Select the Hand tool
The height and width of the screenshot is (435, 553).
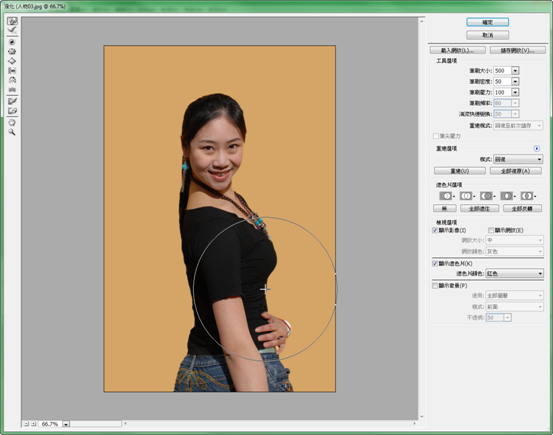pos(12,123)
